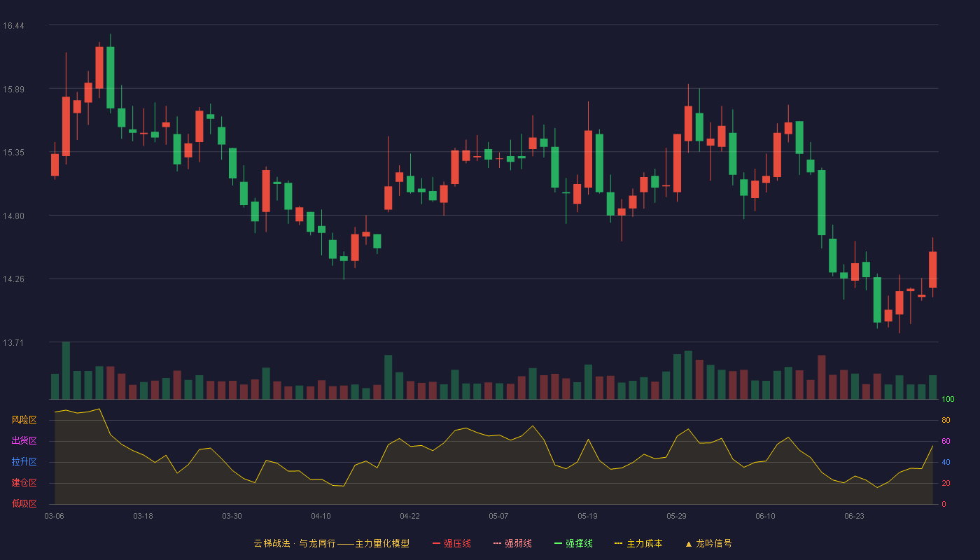The width and height of the screenshot is (980, 560).
Task: Select the 低吸区 zone label
Action: [24, 504]
